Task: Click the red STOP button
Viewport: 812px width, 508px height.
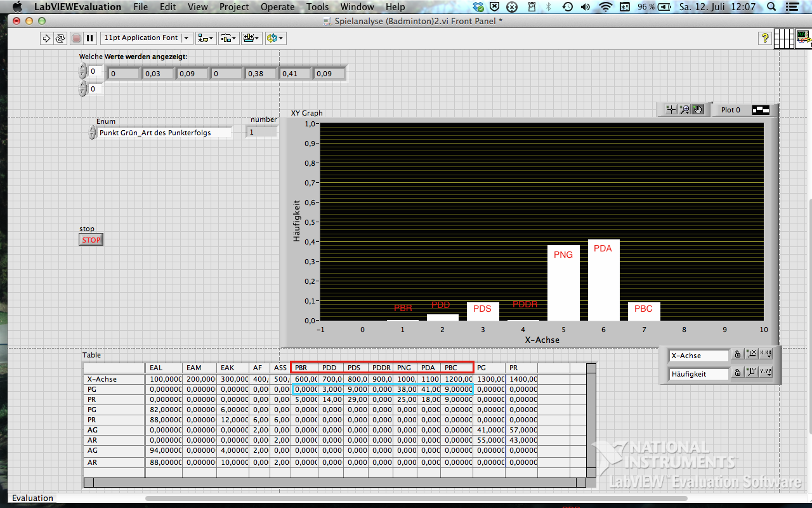Action: pyautogui.click(x=91, y=240)
